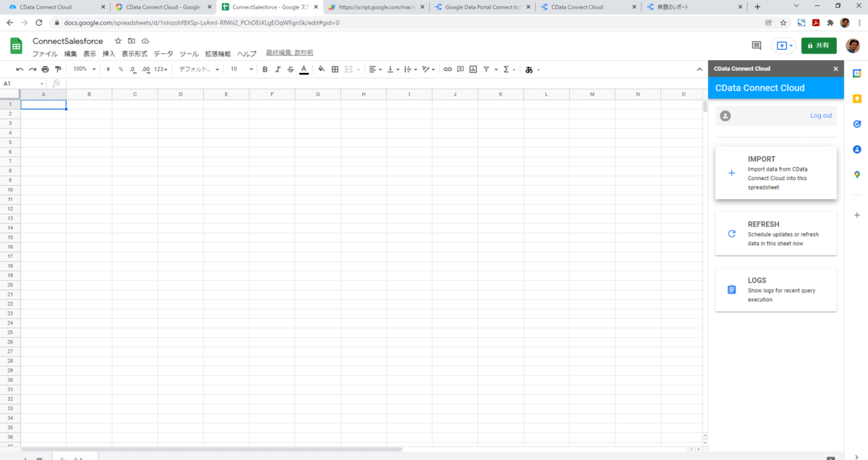Open the Google Sheets home icon
This screenshot has height=460, width=868.
[17, 46]
